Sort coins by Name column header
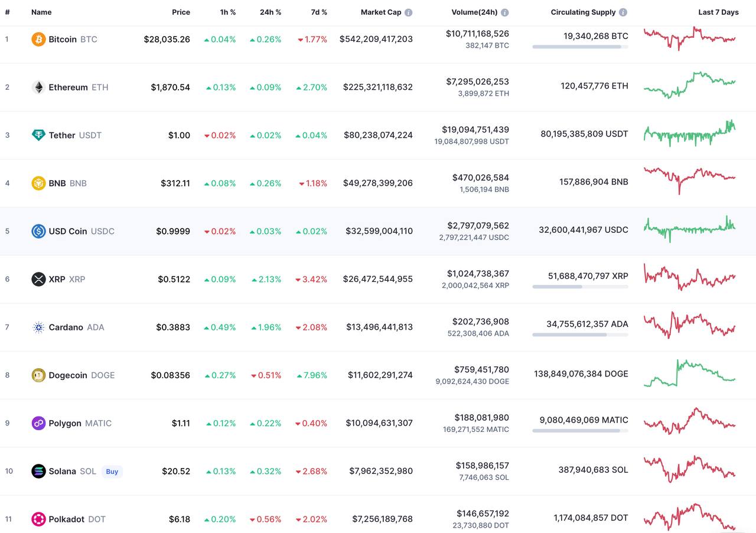This screenshot has height=533, width=756. pyautogui.click(x=41, y=12)
